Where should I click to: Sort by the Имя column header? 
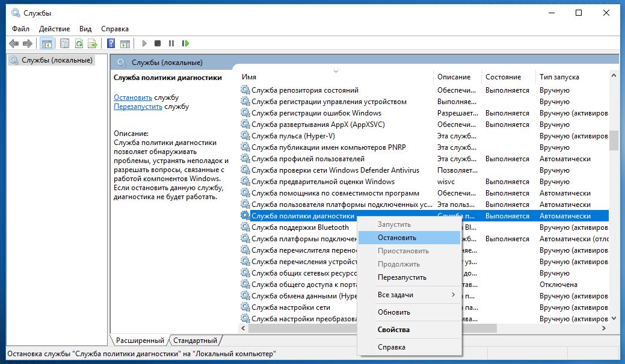(x=336, y=76)
